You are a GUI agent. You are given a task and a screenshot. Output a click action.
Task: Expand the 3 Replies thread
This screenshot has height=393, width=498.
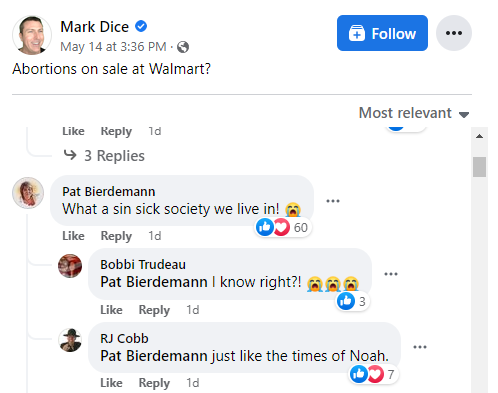(x=104, y=156)
